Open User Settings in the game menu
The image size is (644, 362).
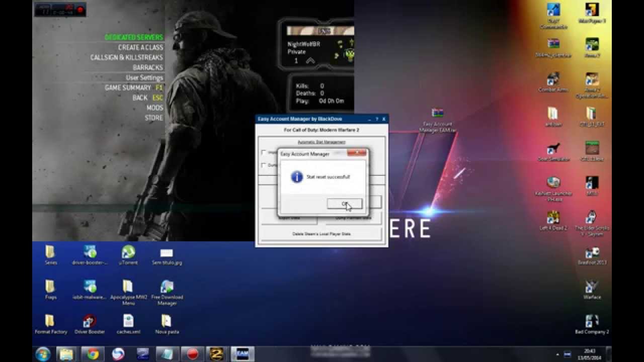144,77
